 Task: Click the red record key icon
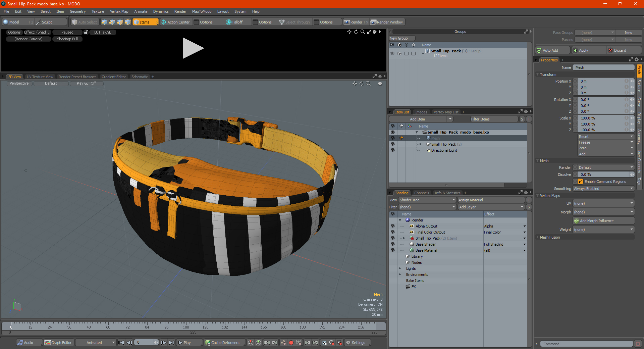pyautogui.click(x=291, y=343)
